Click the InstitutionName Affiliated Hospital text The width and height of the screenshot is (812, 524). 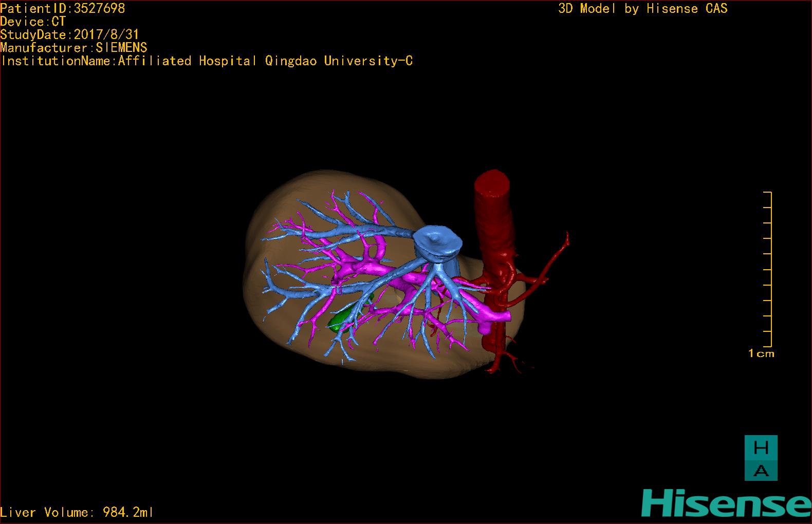point(207,61)
